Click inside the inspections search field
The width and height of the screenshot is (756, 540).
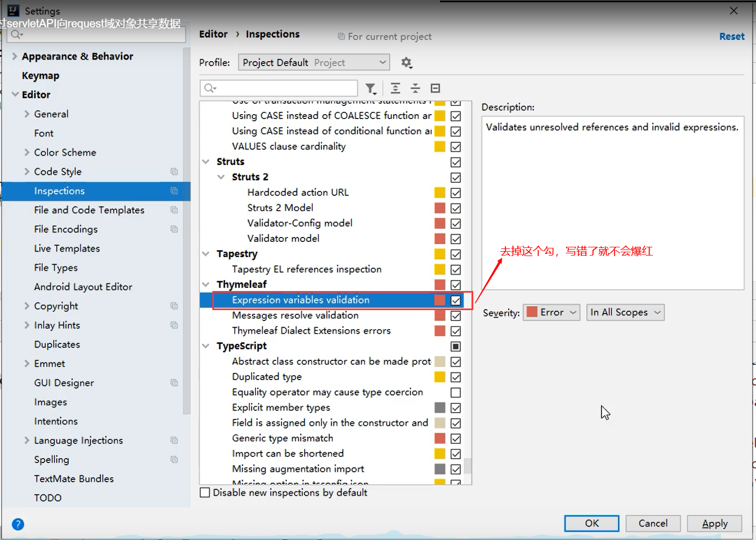tap(279, 88)
